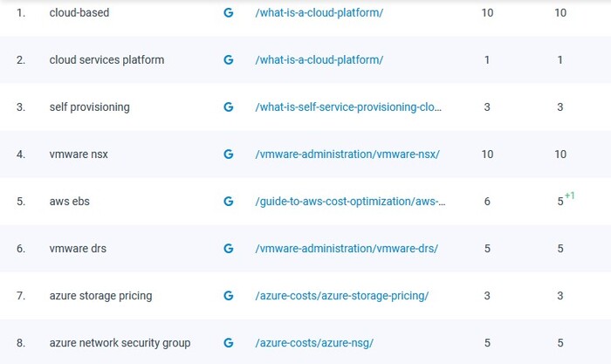Click the position value 6 in the aws ebs row
Image resolution: width=611 pixels, height=364 pixels.
[x=487, y=202]
